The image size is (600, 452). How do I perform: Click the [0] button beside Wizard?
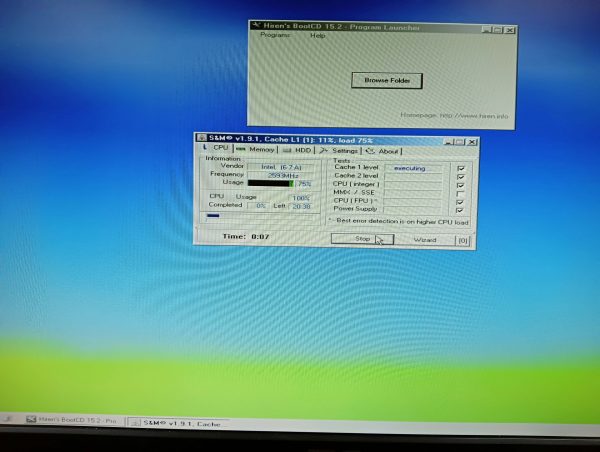[462, 240]
